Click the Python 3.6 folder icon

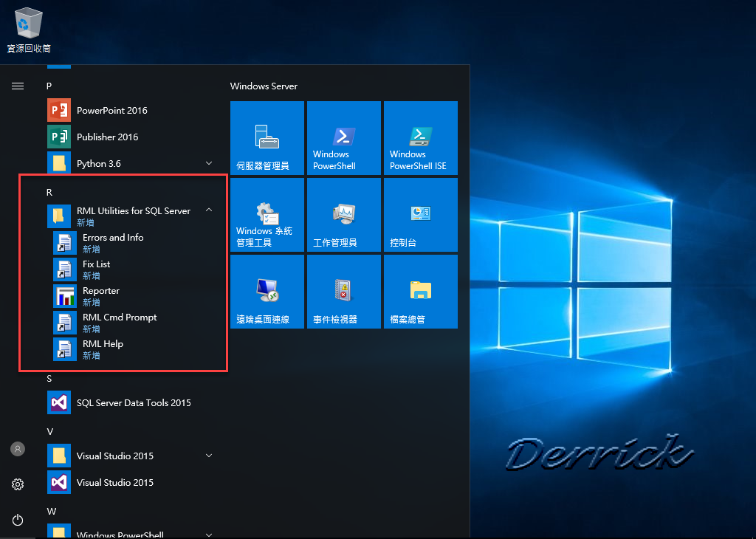pyautogui.click(x=59, y=163)
